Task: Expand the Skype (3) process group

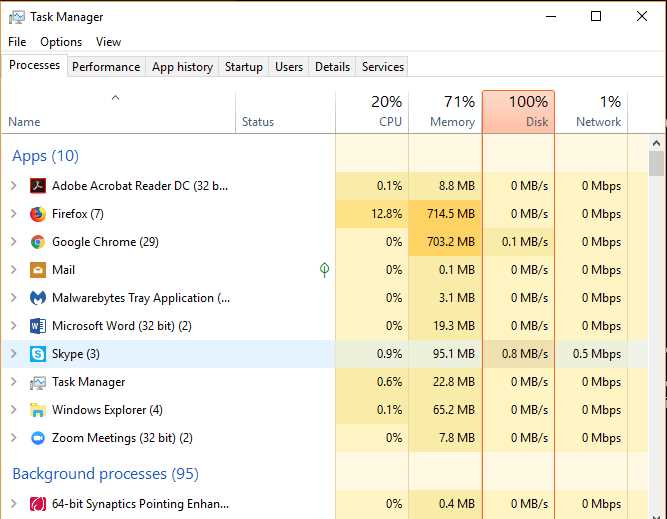Action: click(x=14, y=354)
